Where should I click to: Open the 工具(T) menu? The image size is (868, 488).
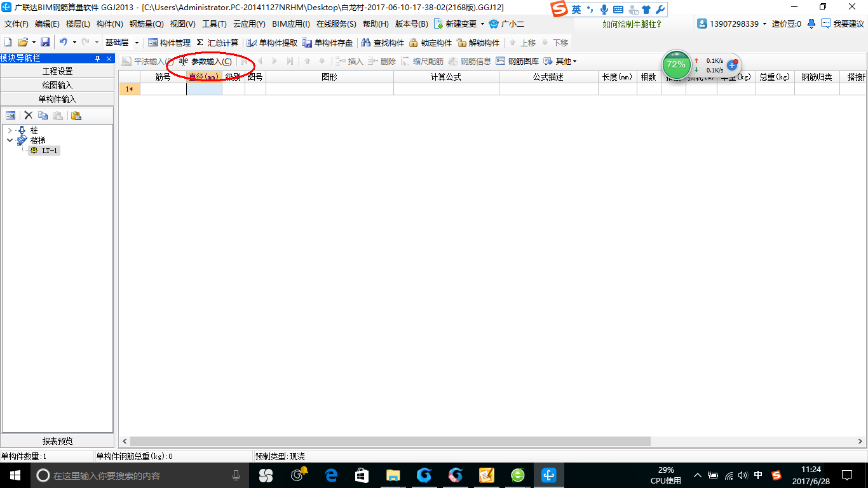(x=214, y=24)
